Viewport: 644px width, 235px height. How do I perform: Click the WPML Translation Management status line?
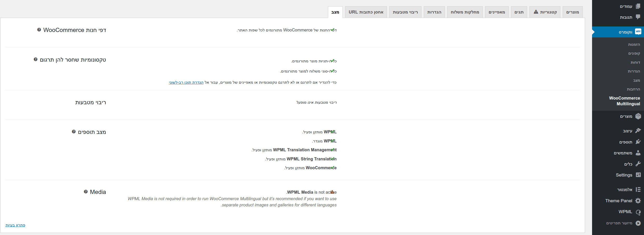click(x=294, y=150)
